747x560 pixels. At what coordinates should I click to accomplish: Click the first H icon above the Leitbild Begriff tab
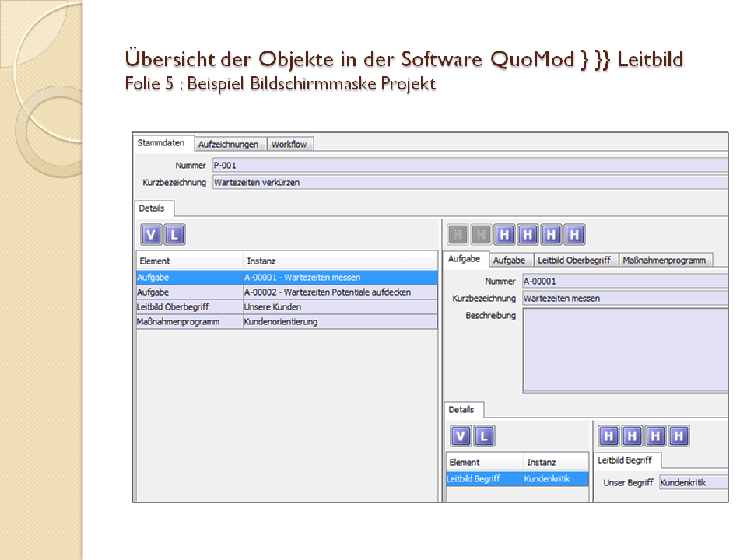pos(608,436)
